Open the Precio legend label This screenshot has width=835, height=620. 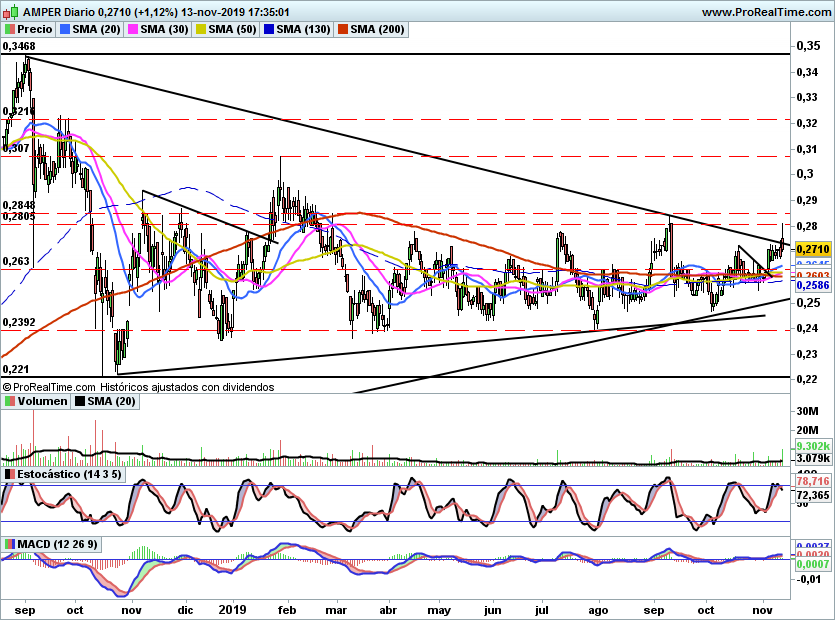pos(35,29)
